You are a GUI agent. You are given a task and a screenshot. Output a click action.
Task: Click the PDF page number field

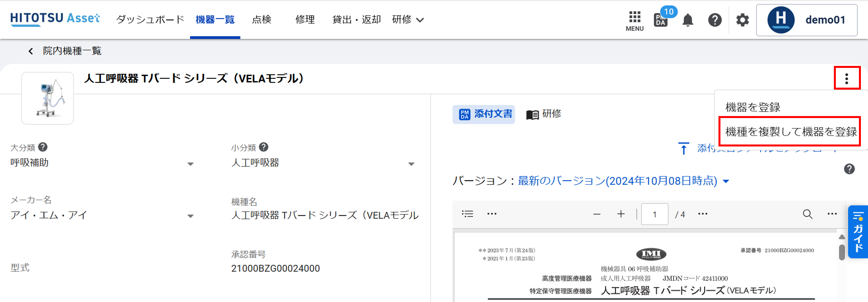tap(654, 214)
